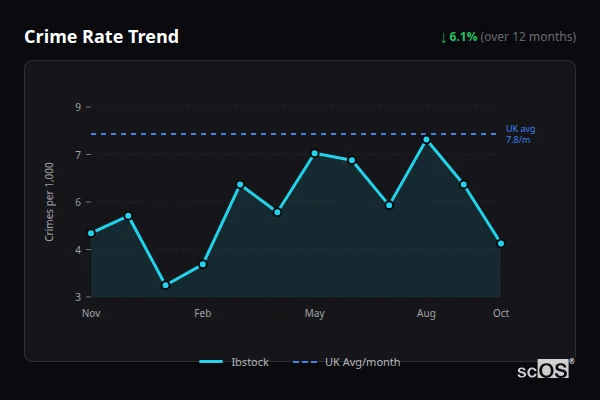Click the Aug x-axis label
Viewport: 600px width, 400px height.
[426, 313]
